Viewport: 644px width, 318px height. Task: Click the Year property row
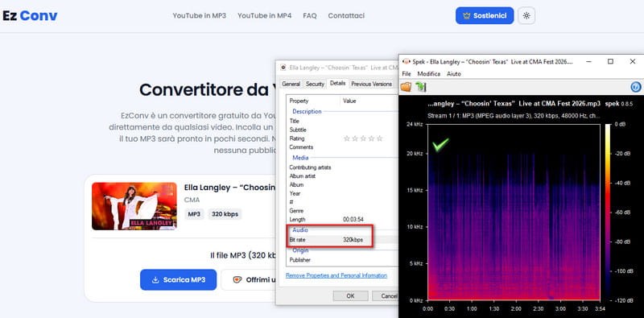(x=342, y=193)
